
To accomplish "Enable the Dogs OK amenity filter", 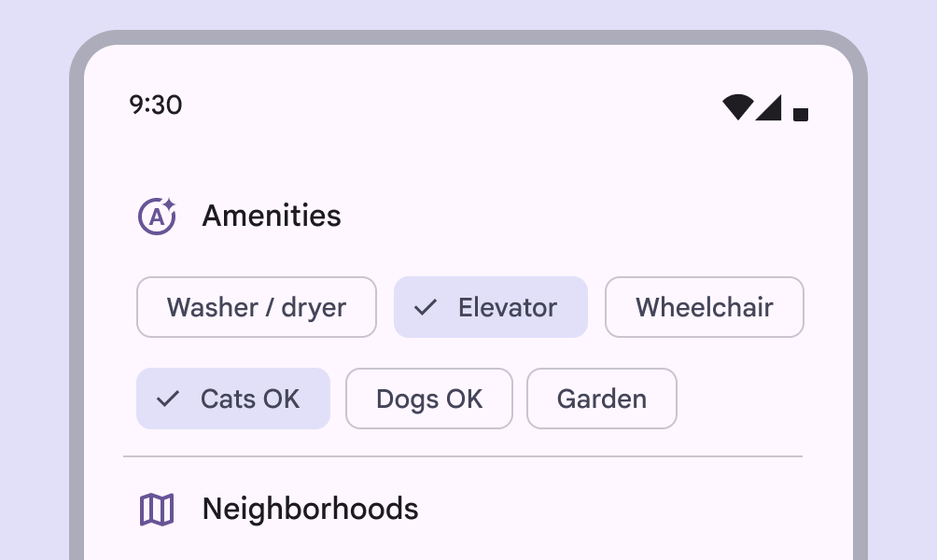I will coord(428,399).
